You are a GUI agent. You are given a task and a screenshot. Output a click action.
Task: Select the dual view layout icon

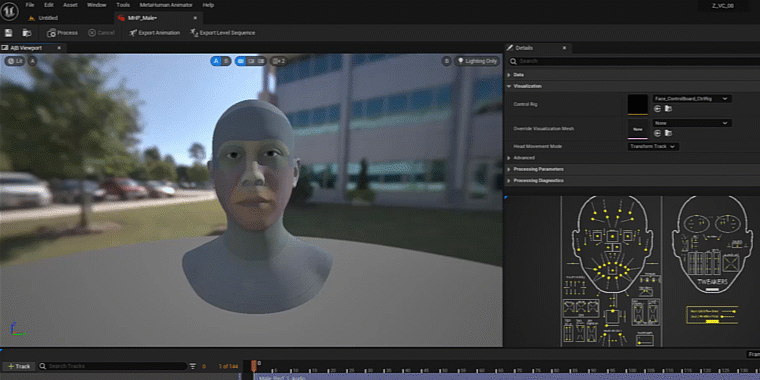tap(261, 61)
